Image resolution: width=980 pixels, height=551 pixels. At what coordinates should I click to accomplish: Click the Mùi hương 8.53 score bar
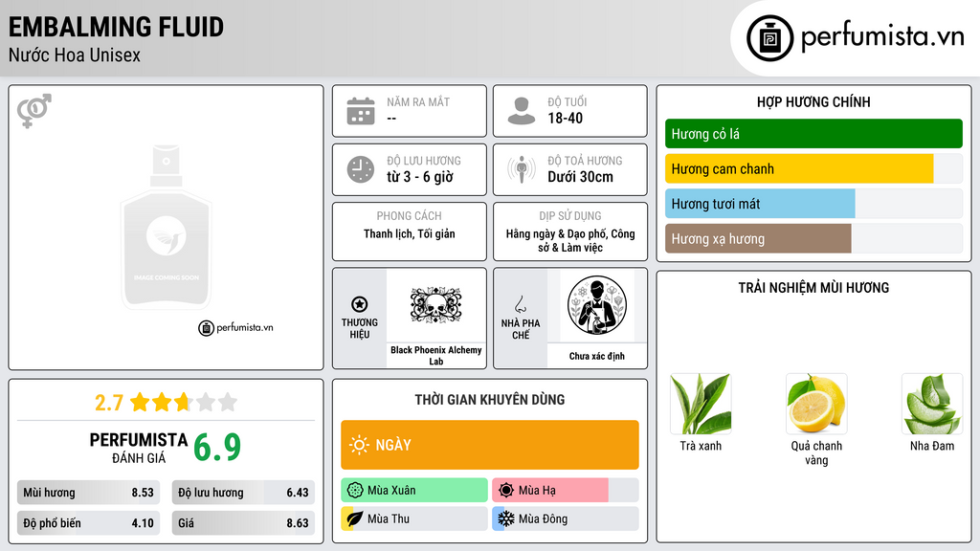89,493
